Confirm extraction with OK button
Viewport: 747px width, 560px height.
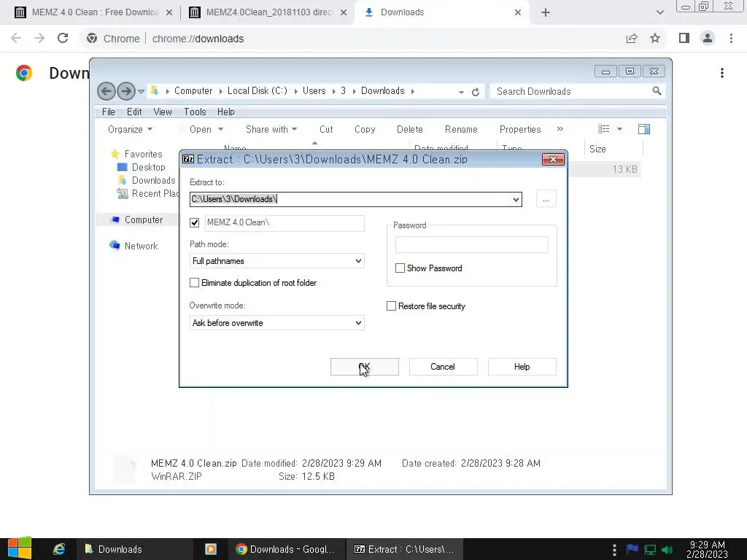tap(365, 367)
